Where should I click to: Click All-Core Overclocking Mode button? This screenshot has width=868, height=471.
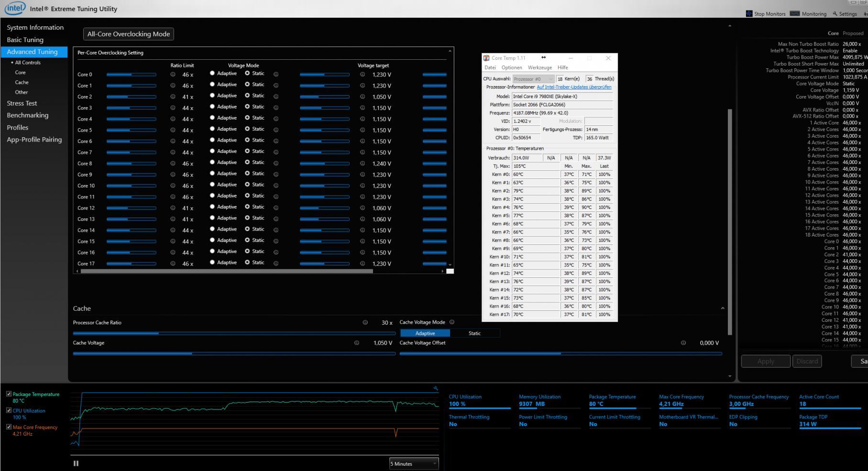[x=129, y=34]
